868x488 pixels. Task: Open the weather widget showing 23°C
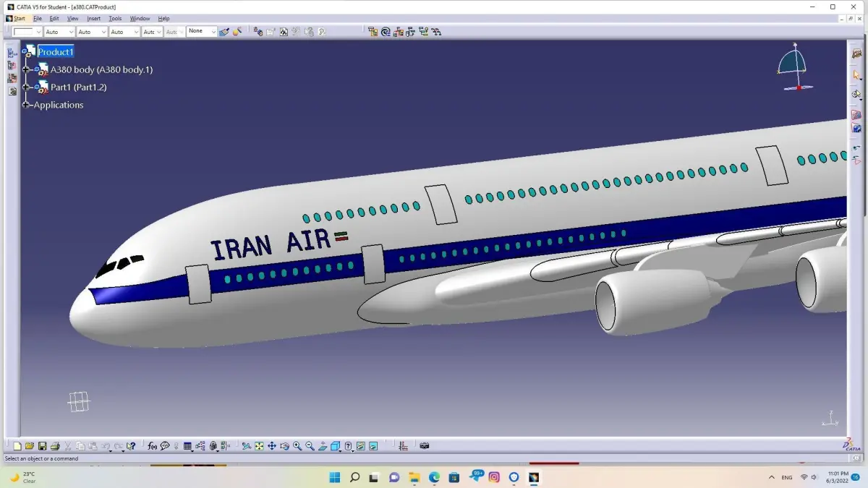[22, 477]
